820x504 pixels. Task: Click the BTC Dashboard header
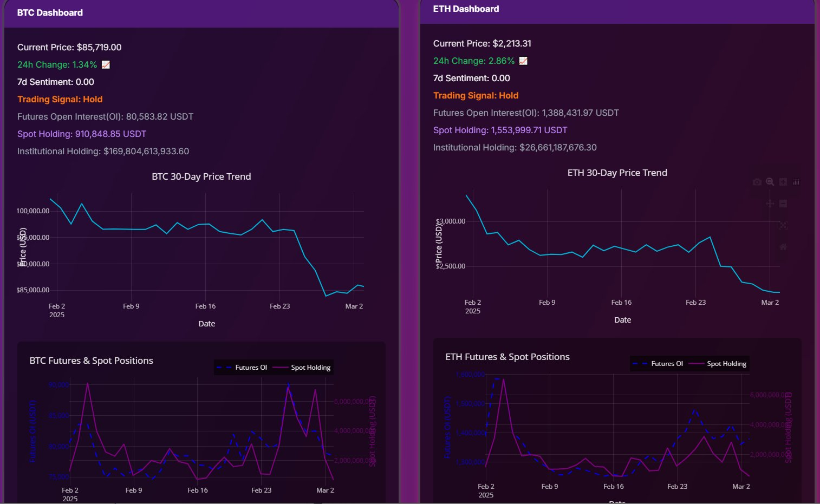point(50,12)
